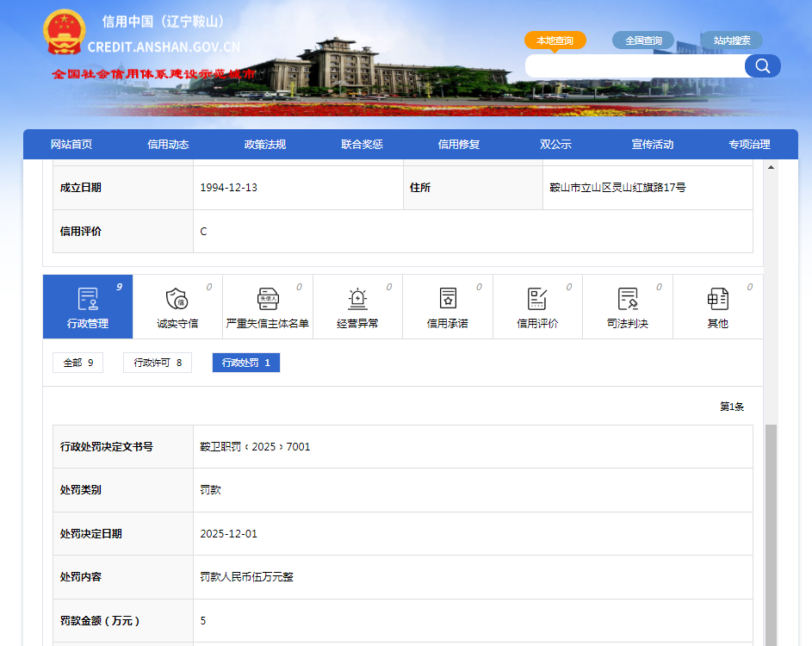Switch search mode to 全国查询

pos(643,40)
